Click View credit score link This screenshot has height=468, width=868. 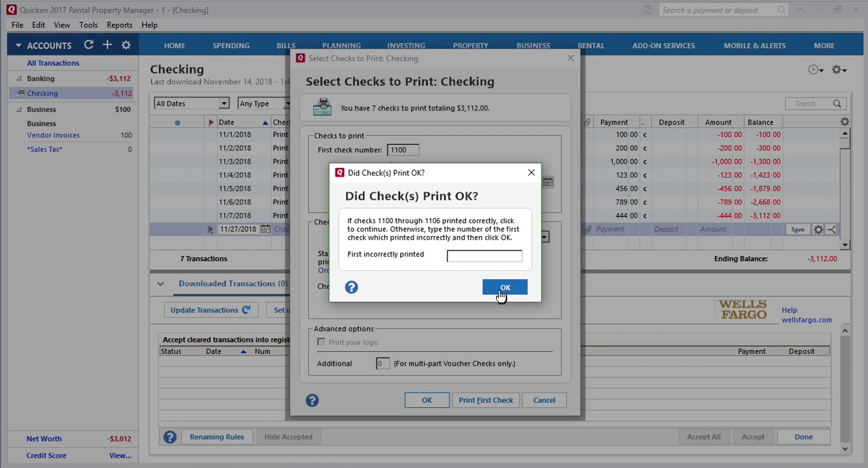pyautogui.click(x=120, y=456)
